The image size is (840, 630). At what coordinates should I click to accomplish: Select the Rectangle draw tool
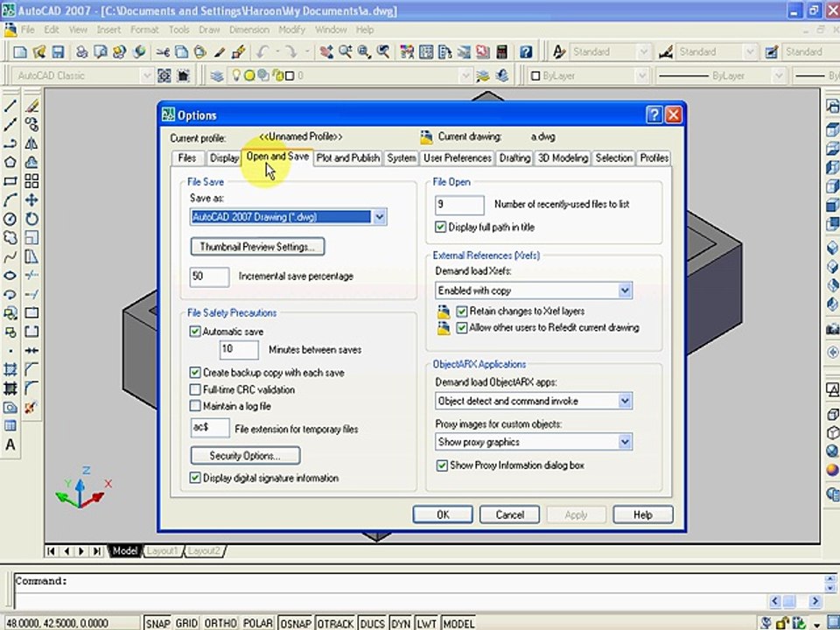(10, 181)
